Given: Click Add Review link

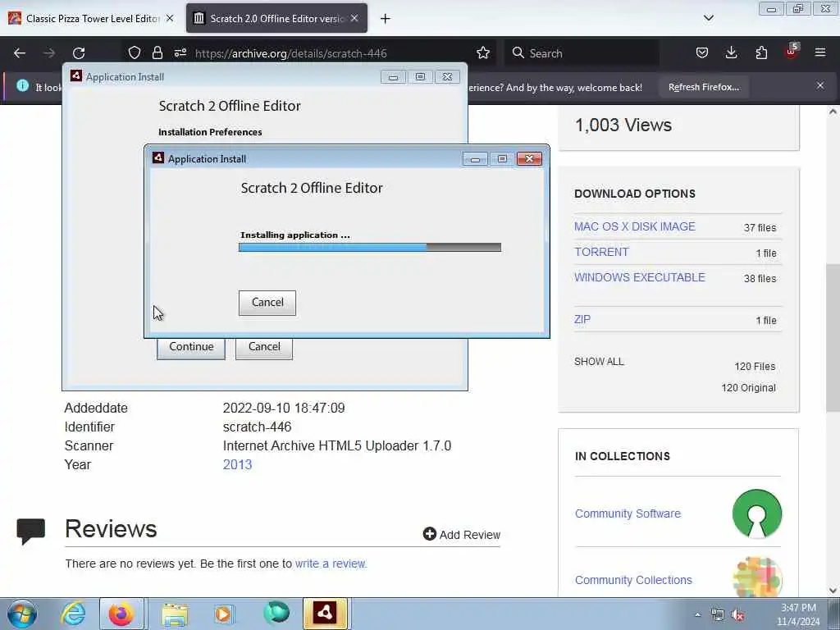Looking at the screenshot, I should tap(462, 534).
